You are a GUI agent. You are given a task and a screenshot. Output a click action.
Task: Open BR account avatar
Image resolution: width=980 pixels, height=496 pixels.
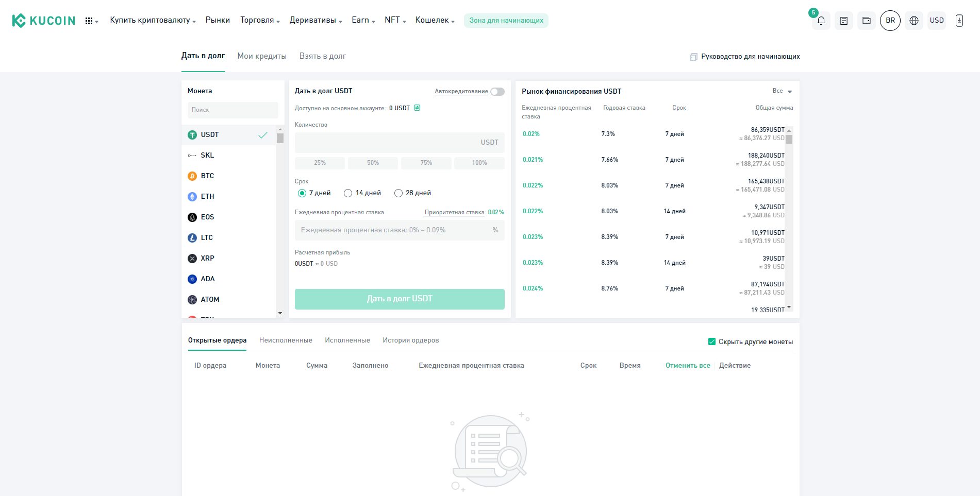pos(890,21)
